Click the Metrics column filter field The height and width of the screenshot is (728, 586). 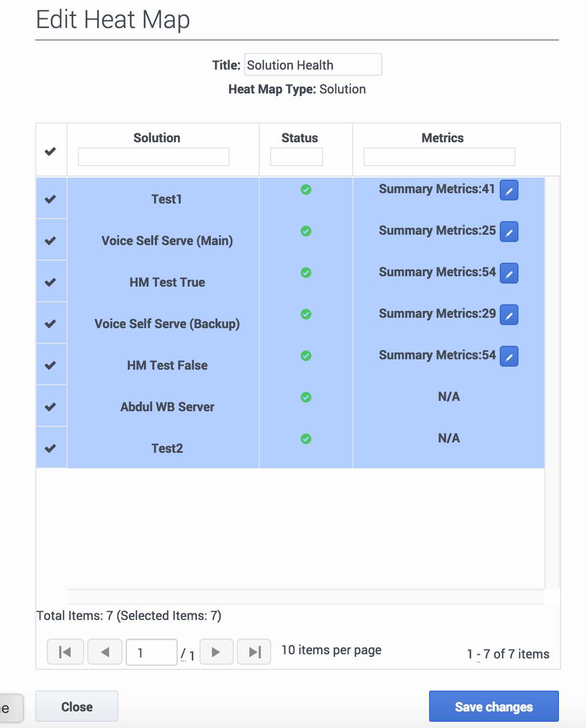439,157
